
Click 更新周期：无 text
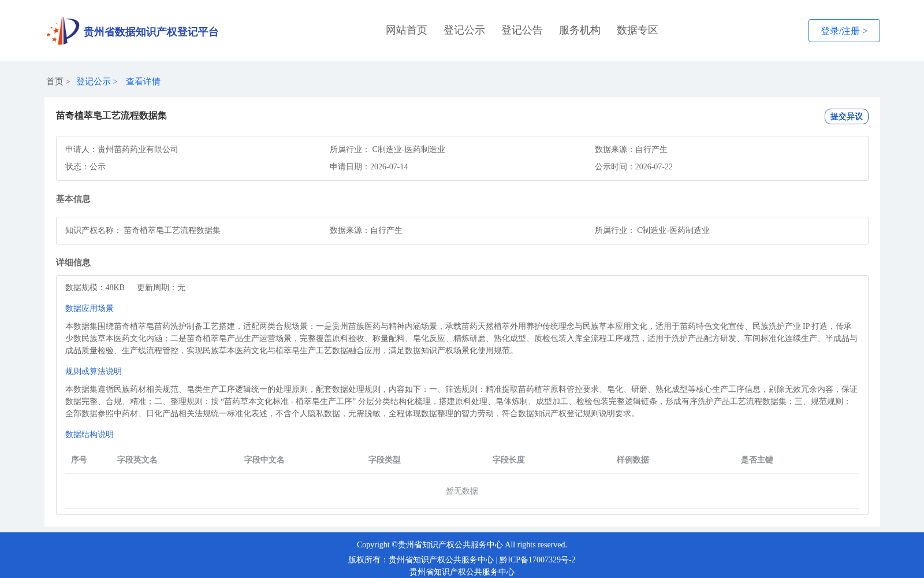point(161,287)
